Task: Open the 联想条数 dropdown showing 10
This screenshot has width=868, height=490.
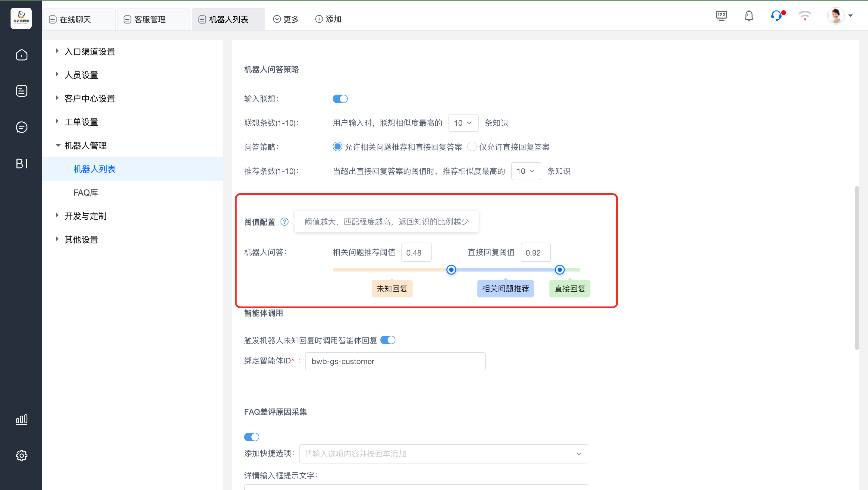Action: point(463,123)
